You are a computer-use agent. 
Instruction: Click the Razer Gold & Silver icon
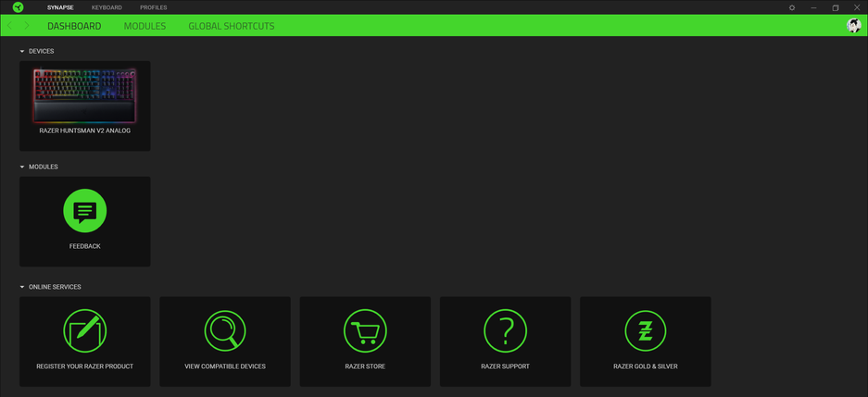point(645,330)
